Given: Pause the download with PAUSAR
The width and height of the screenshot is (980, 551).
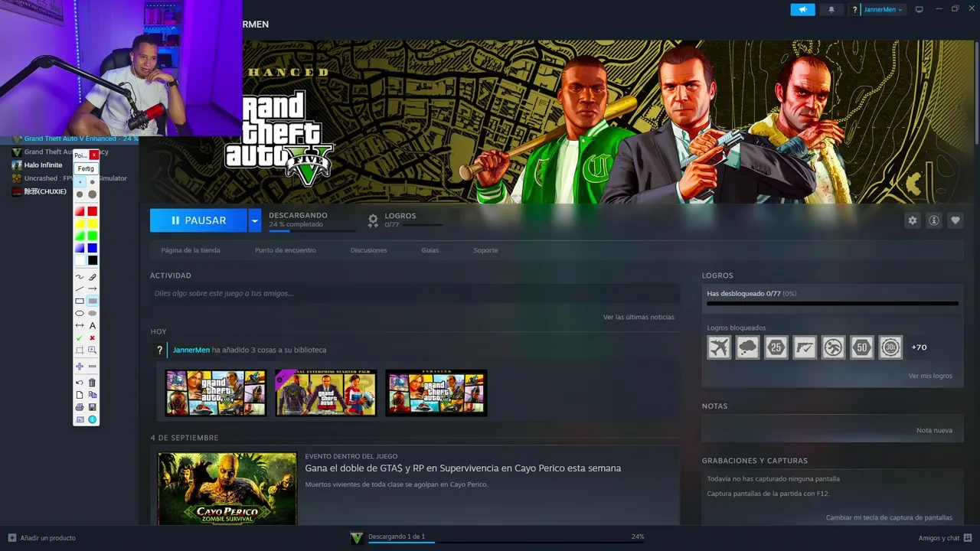Looking at the screenshot, I should 198,220.
